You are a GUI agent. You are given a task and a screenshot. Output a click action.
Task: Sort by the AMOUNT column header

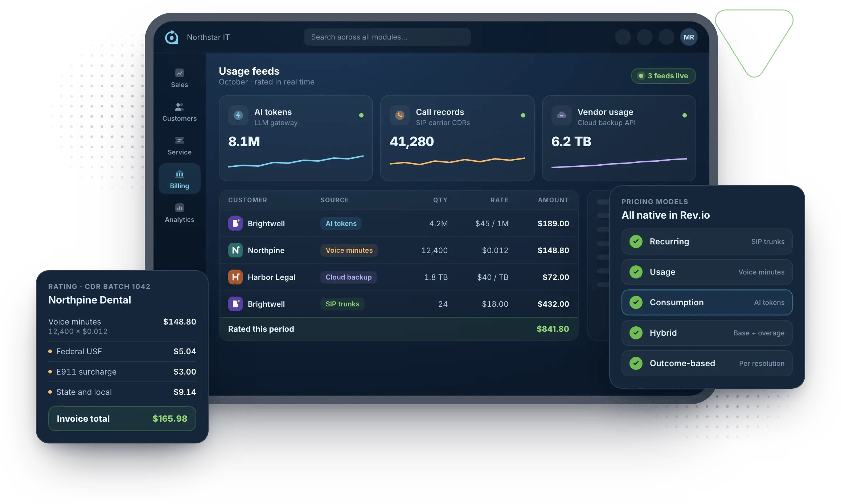tap(553, 200)
